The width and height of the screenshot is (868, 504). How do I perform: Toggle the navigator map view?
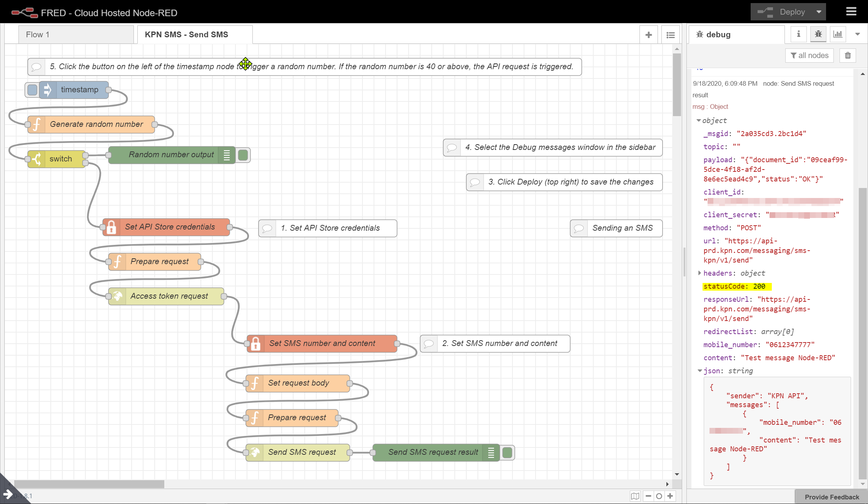(x=635, y=496)
